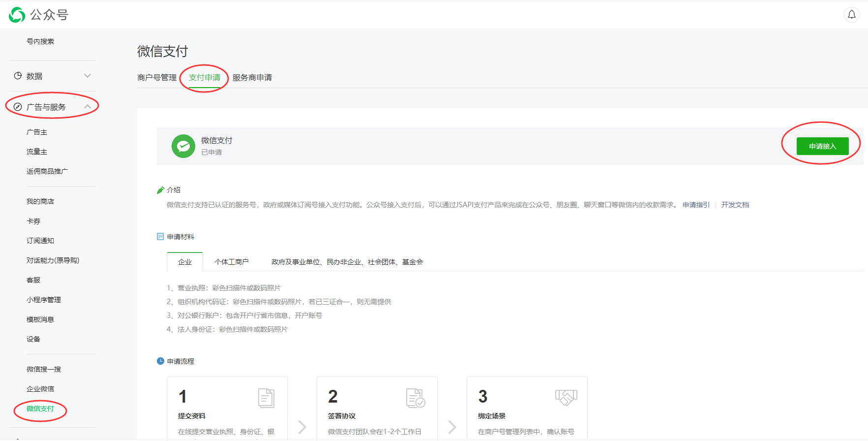The height and width of the screenshot is (441, 868).
Task: Open 企业微信 in the sidebar
Action: pyautogui.click(x=40, y=389)
